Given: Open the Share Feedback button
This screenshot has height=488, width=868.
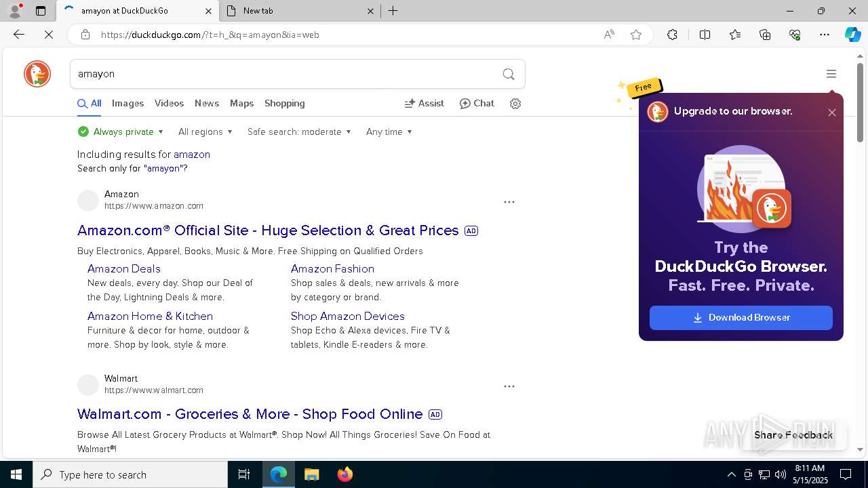Looking at the screenshot, I should click(793, 435).
